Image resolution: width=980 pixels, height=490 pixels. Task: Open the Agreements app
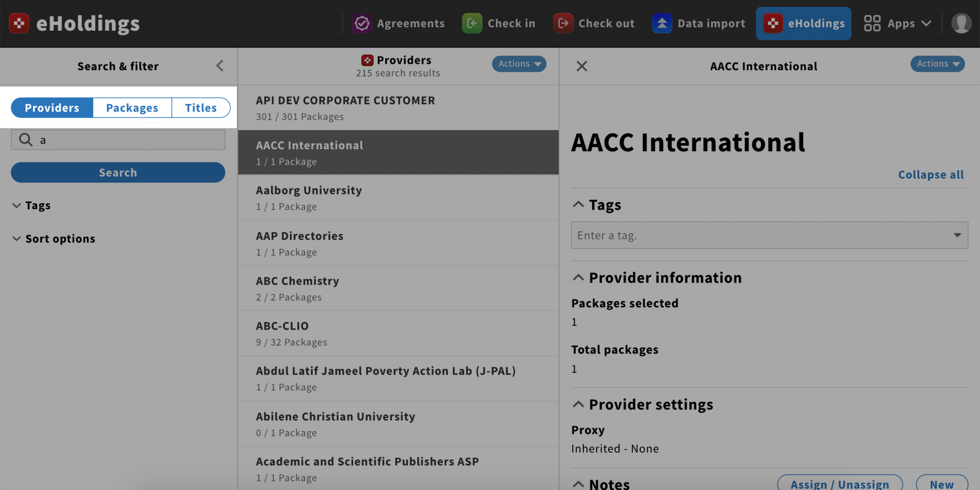point(399,23)
